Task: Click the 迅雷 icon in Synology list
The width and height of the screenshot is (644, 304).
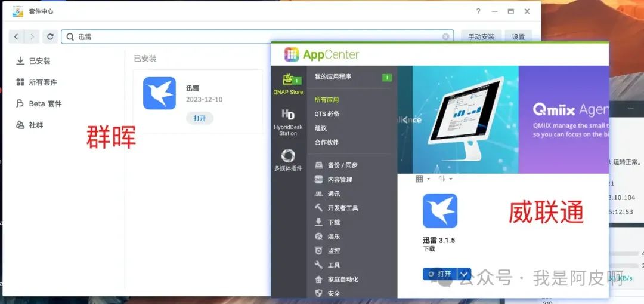Action: tap(159, 93)
